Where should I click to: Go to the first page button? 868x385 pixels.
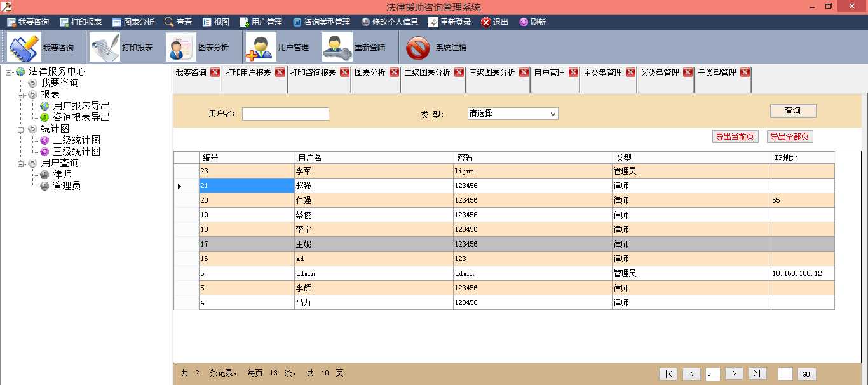tap(668, 374)
